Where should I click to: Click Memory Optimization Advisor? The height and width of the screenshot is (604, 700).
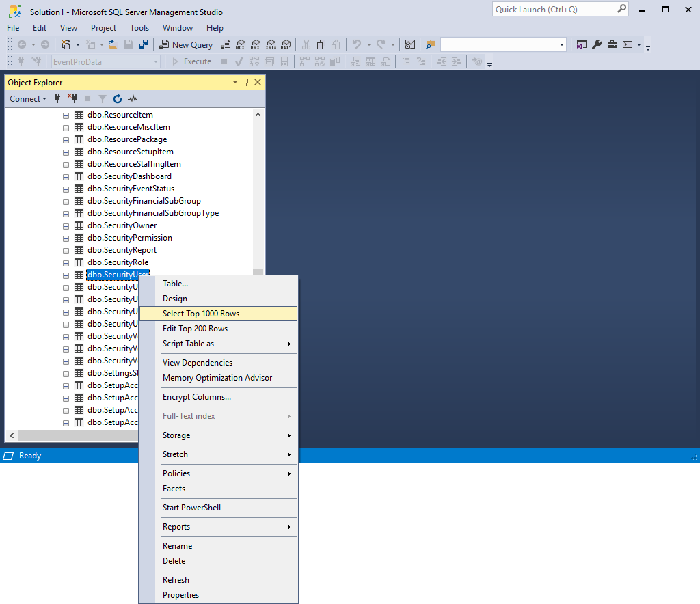(218, 378)
